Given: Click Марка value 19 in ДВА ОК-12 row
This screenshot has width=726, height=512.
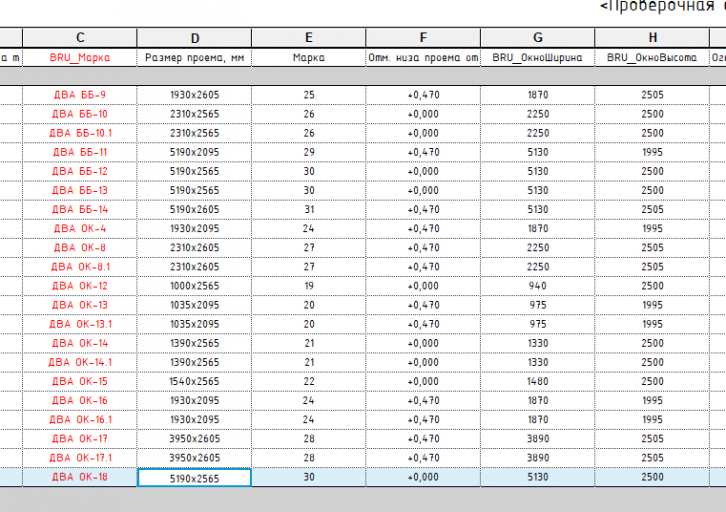Looking at the screenshot, I should (309, 286).
